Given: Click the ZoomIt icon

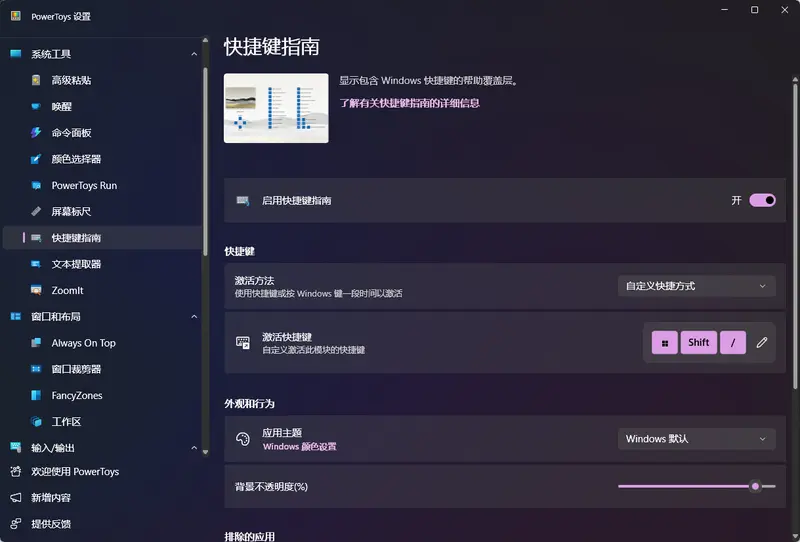Looking at the screenshot, I should [x=36, y=290].
